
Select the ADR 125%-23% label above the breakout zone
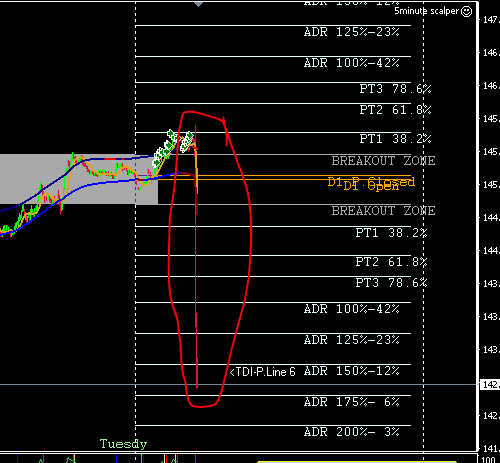(352, 32)
